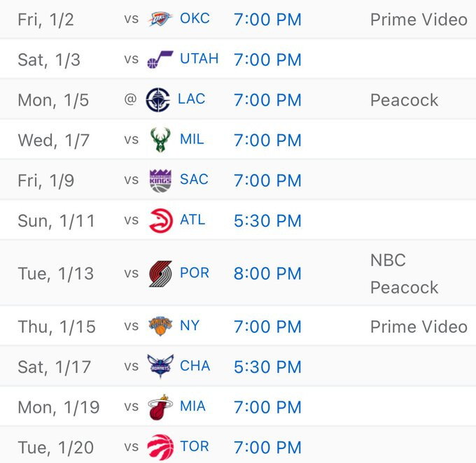The width and height of the screenshot is (476, 463).
Task: Open the UTAH team link
Action: [x=199, y=59]
